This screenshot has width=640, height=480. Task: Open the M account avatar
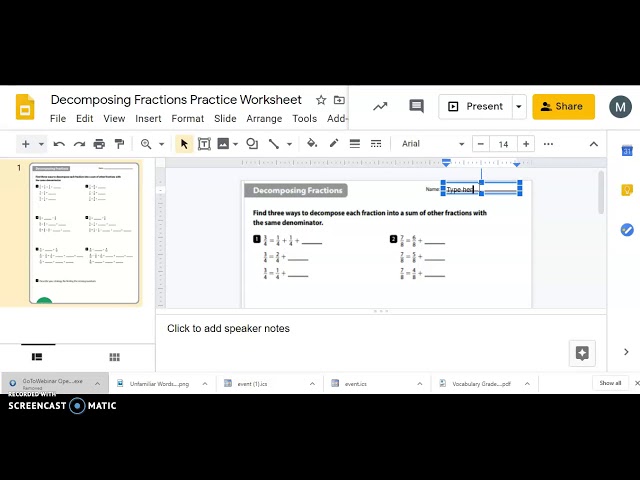tap(620, 107)
